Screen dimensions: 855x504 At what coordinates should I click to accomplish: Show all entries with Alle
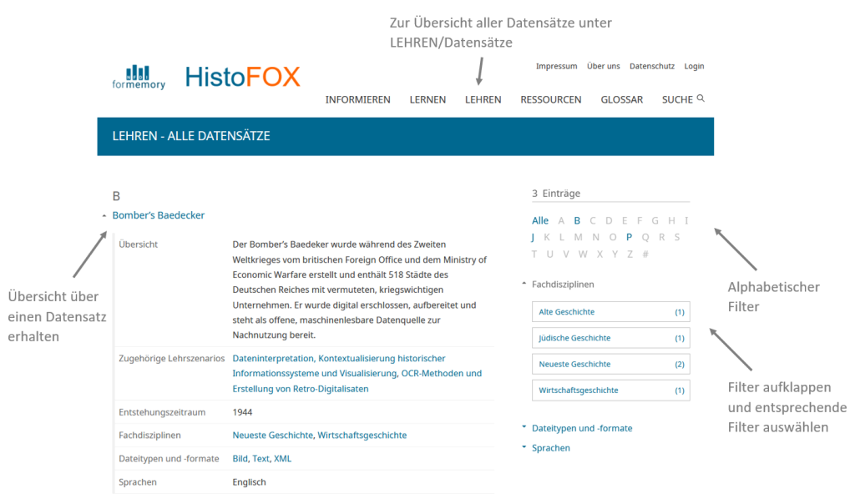(x=540, y=220)
